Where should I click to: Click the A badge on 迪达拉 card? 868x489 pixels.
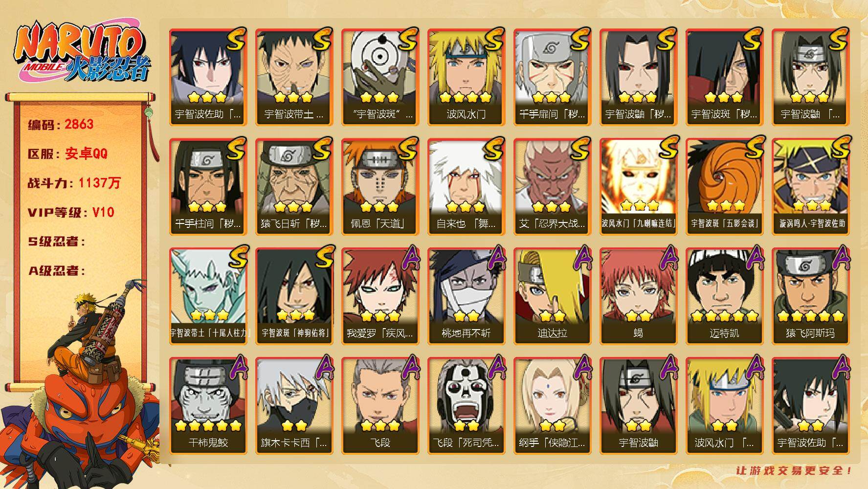[x=583, y=258]
